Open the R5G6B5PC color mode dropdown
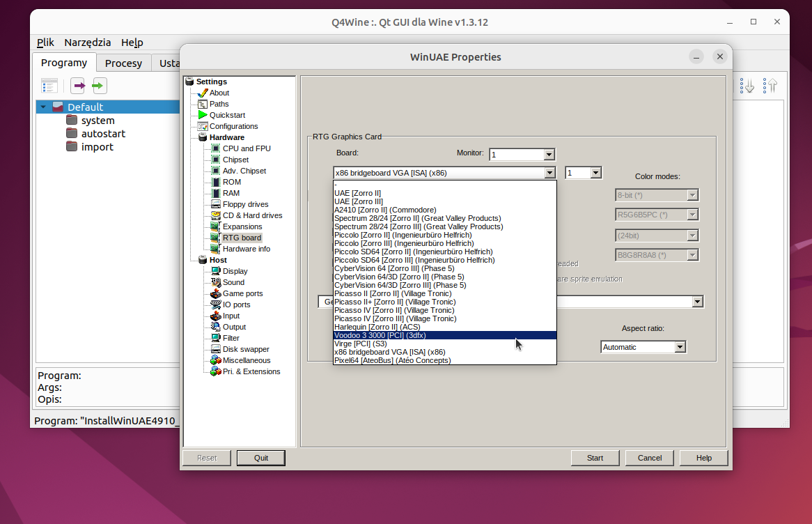The image size is (812, 524). (692, 215)
